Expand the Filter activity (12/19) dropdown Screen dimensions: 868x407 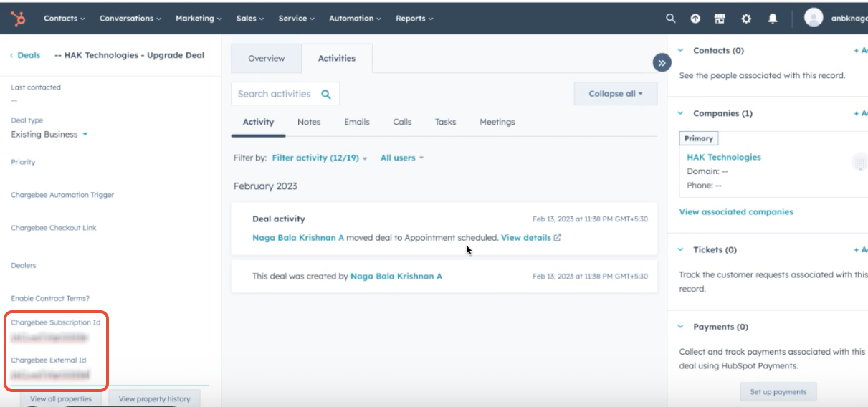coord(320,158)
